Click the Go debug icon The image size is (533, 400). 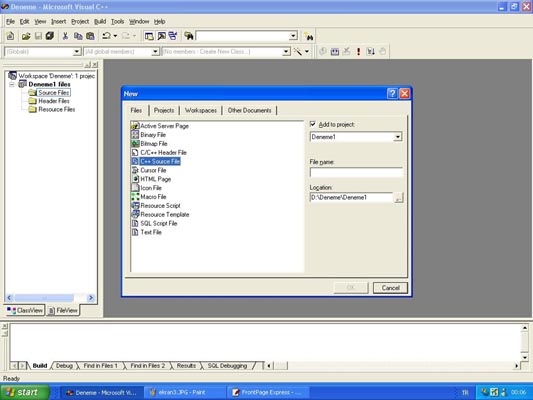pyautogui.click(x=371, y=51)
